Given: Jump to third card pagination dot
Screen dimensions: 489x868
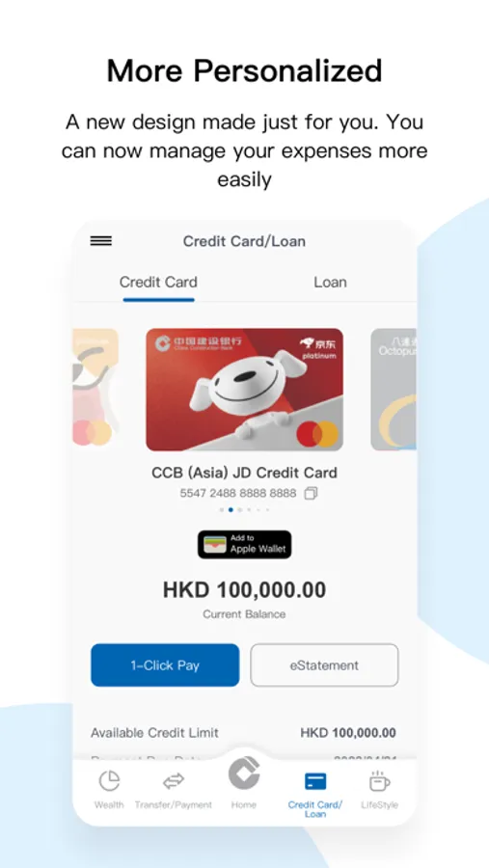Looking at the screenshot, I should (x=240, y=510).
